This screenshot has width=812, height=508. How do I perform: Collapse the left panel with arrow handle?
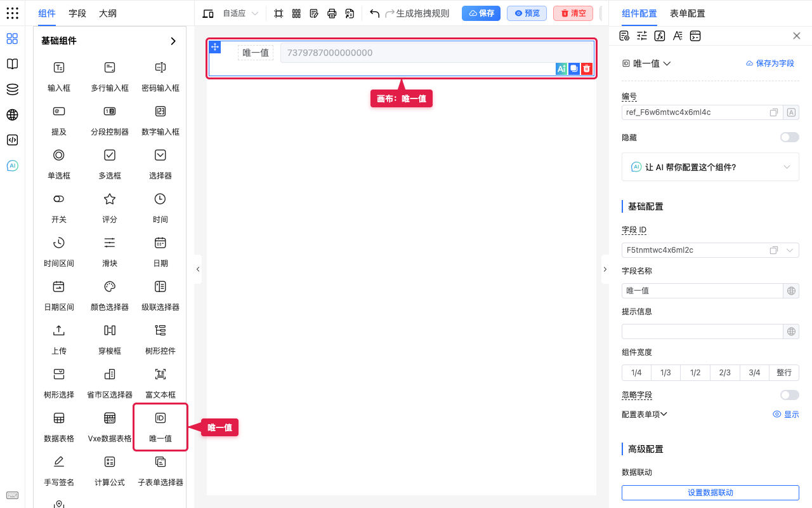[198, 269]
